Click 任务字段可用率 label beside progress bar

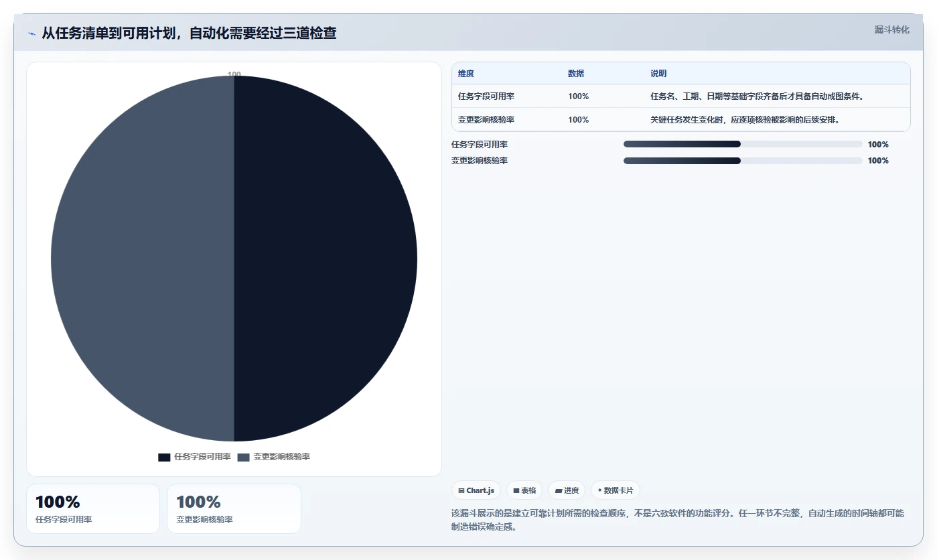(x=480, y=144)
